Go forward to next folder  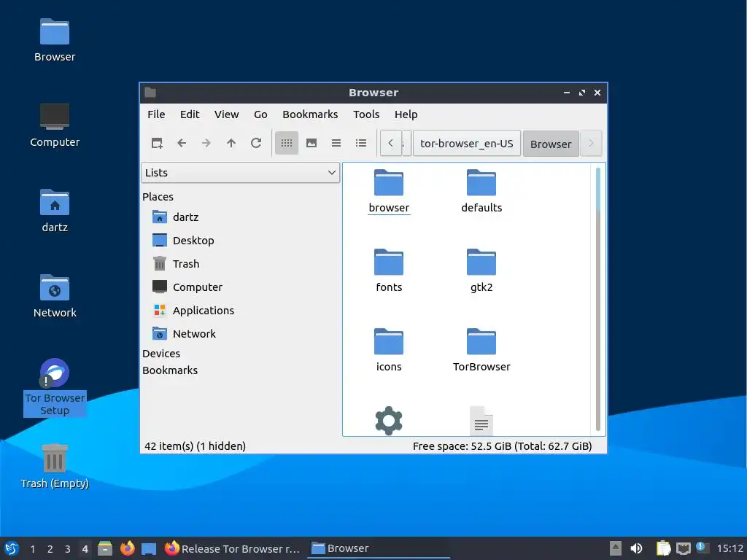coord(206,143)
